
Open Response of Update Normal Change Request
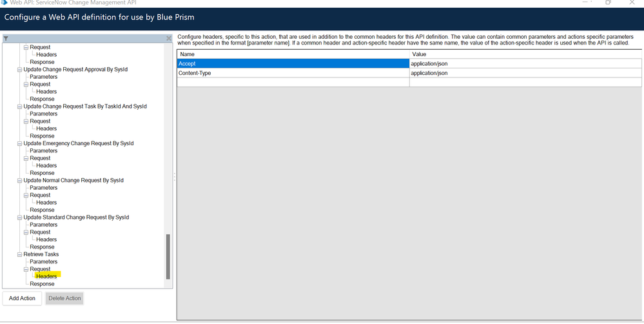coord(42,210)
